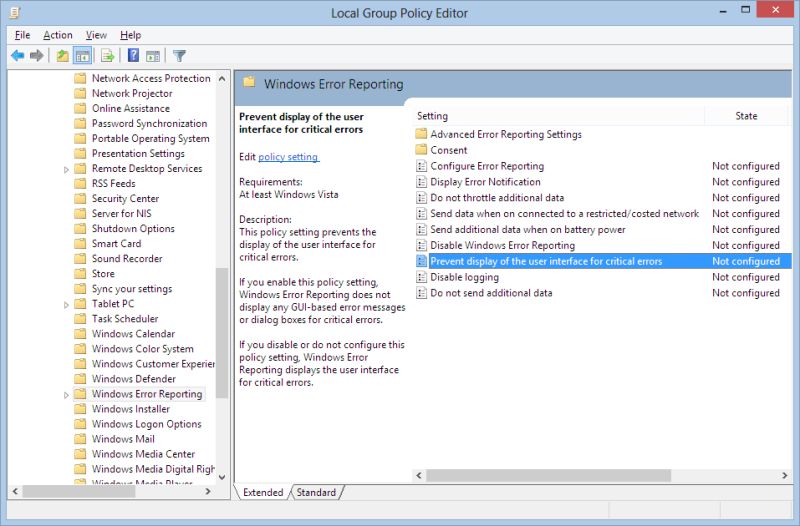Click folder icon next to RSS Feeds
This screenshot has height=526, width=800.
point(80,183)
